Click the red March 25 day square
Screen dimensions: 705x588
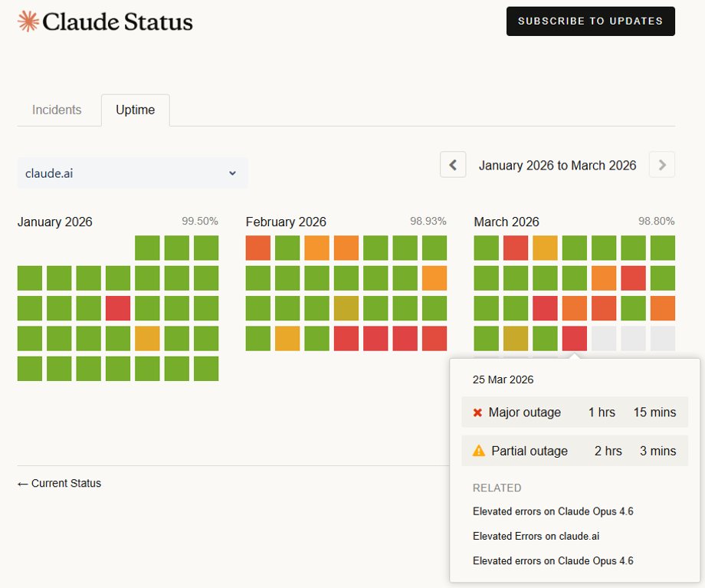click(x=575, y=338)
